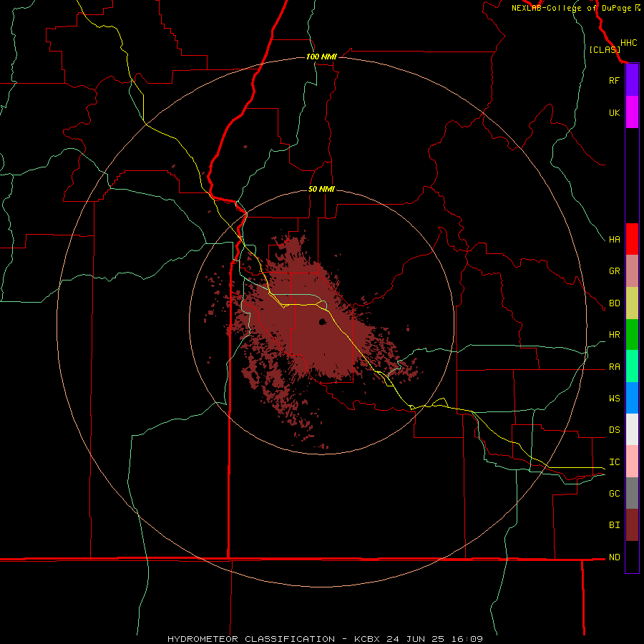Click the WS legend label
This screenshot has width=644, height=644.
click(x=614, y=398)
